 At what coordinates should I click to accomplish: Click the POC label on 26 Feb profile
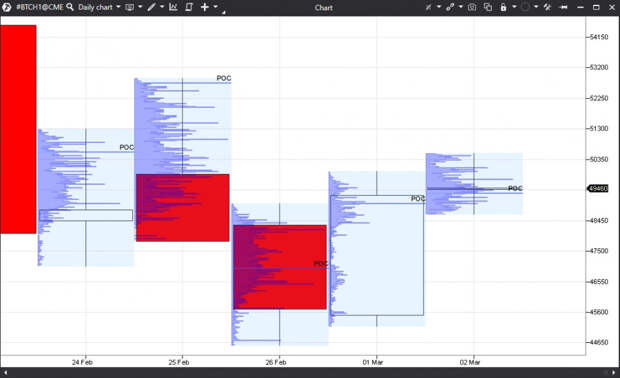pos(321,263)
